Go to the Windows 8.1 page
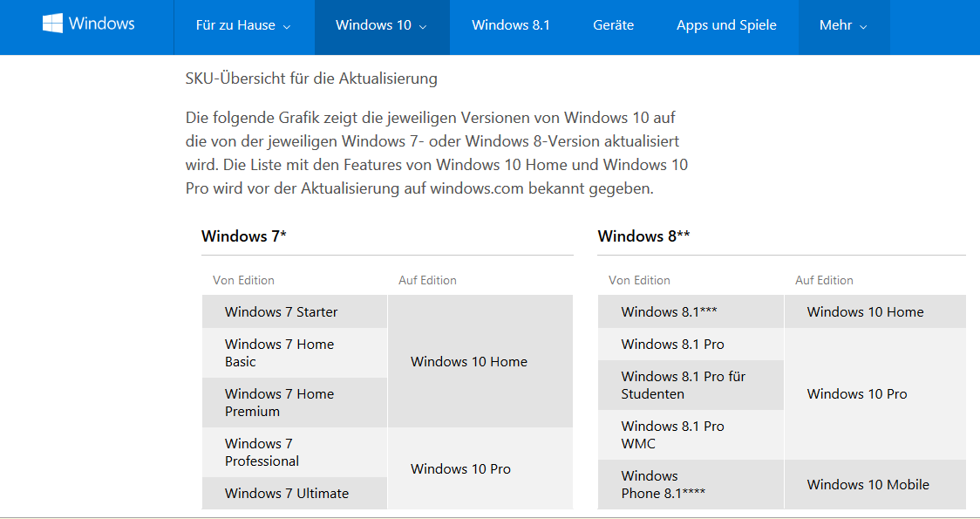 pos(511,25)
